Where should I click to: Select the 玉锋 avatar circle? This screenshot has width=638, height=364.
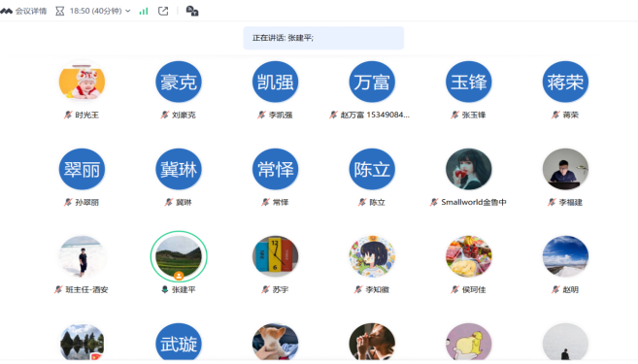pyautogui.click(x=469, y=82)
